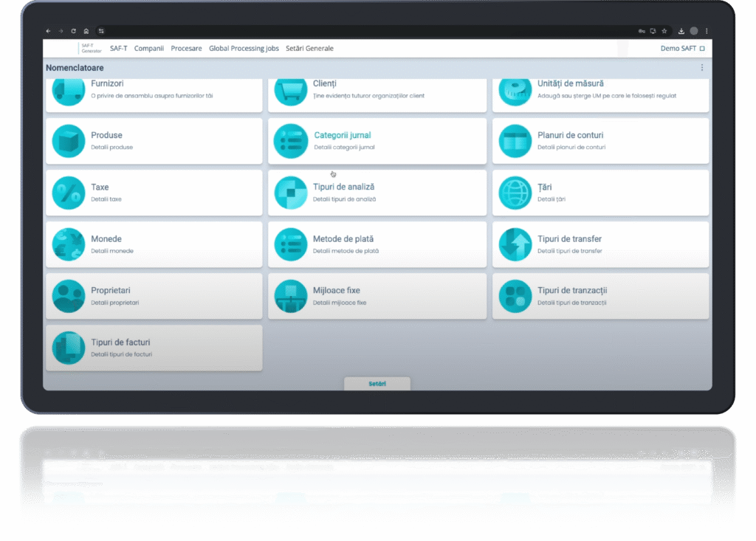Bookmark this page with the star icon
Viewport: 756px width, 541px height.
point(664,31)
